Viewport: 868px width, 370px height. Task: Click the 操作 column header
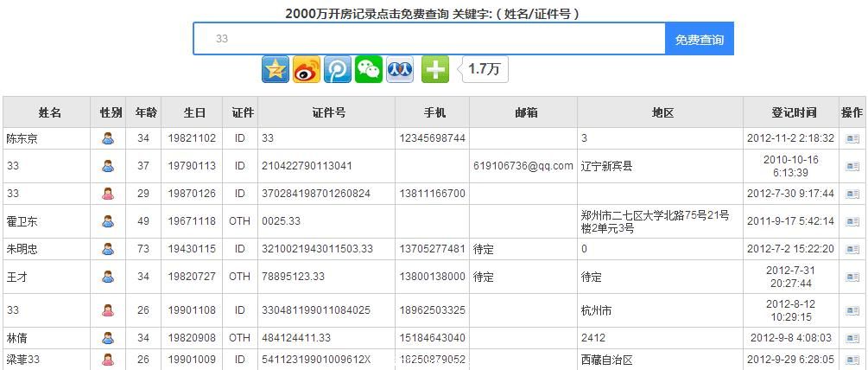pos(852,112)
